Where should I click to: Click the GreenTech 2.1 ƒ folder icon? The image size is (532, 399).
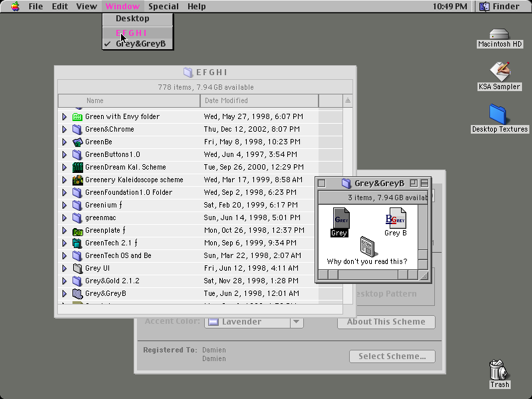tap(77, 243)
